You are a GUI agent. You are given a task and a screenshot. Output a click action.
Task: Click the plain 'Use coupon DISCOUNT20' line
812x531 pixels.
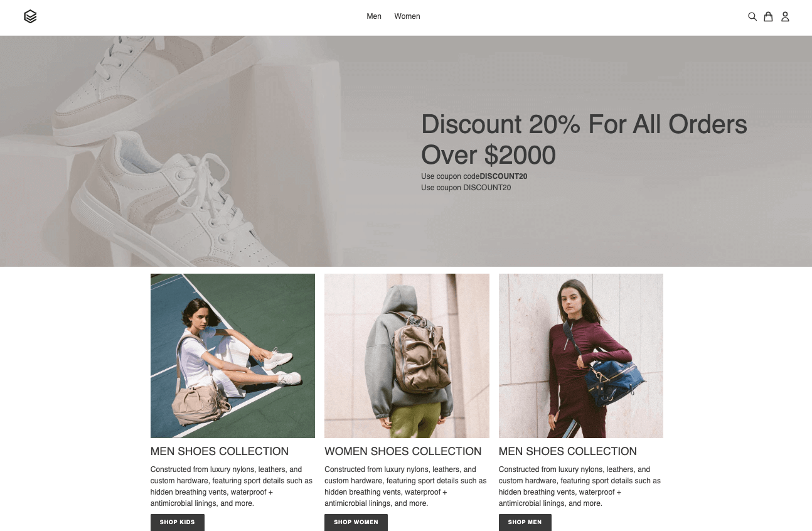point(466,188)
